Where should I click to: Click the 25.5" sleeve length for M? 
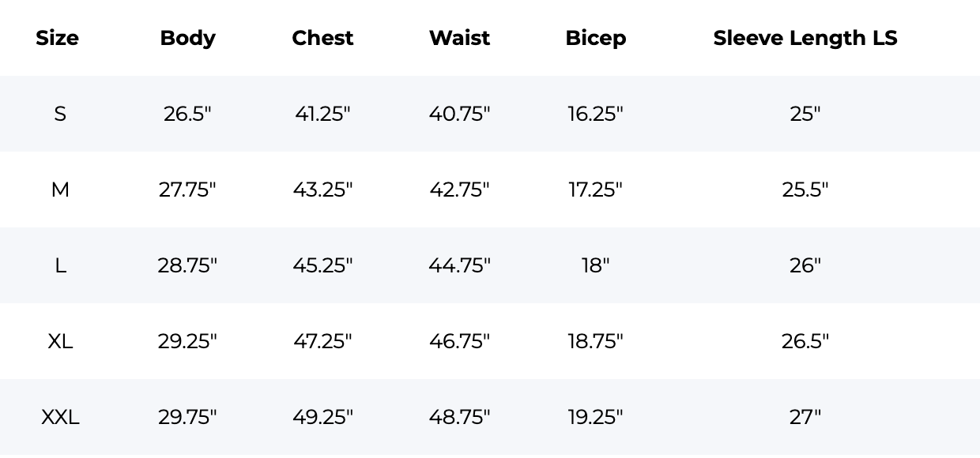(x=805, y=190)
